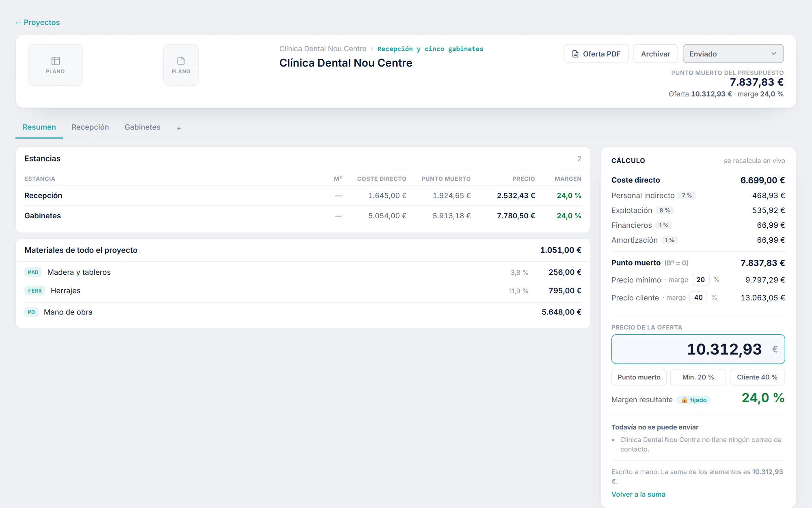Click the Oferta PDF document icon

[575, 54]
